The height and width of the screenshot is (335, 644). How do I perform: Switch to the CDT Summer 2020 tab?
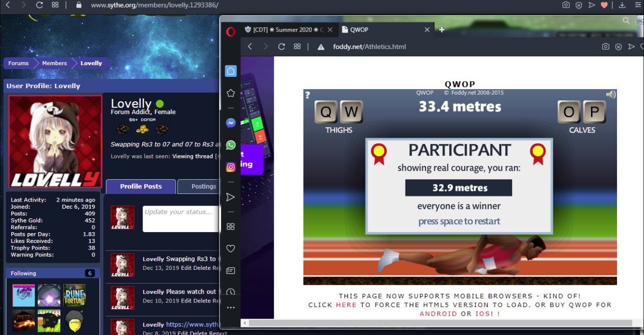coord(284,30)
